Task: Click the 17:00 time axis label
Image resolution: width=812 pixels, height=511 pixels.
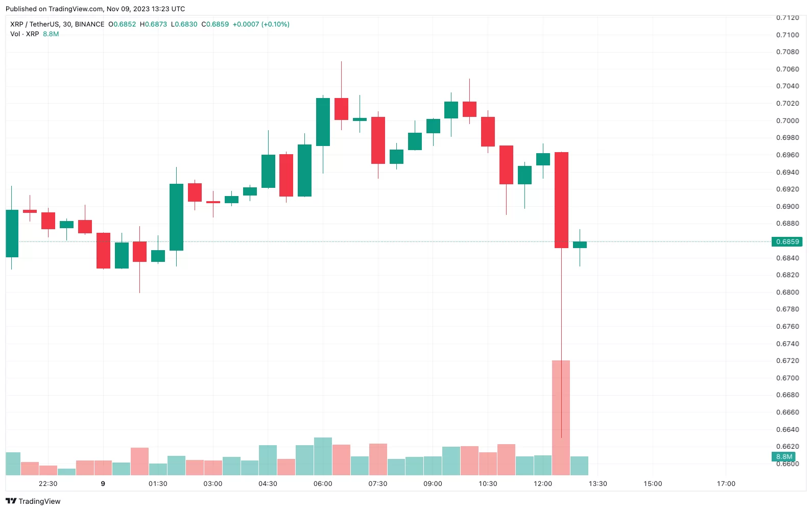Action: 726,484
